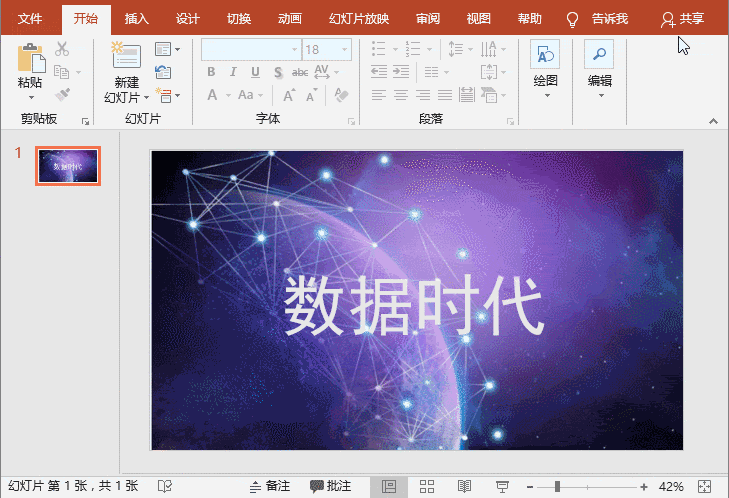Center align the text
The height and width of the screenshot is (498, 729).
(401, 95)
